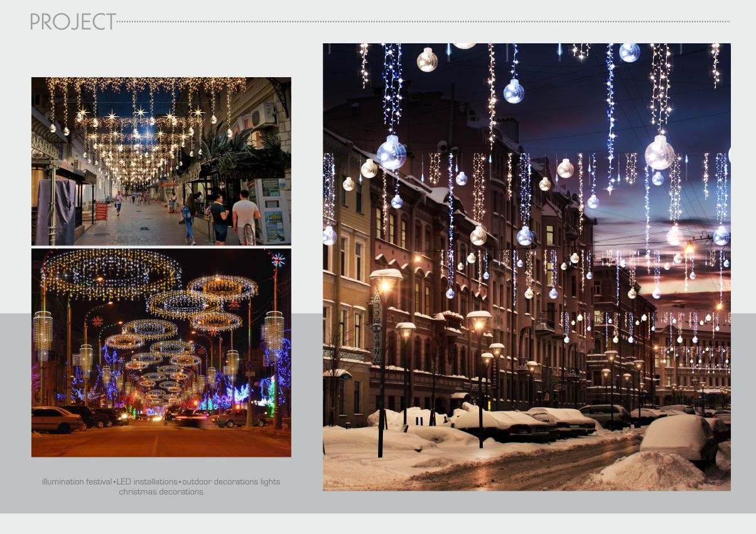Open the night photo with ring-shaped lights
This screenshot has height=534, width=756.
pos(161,352)
